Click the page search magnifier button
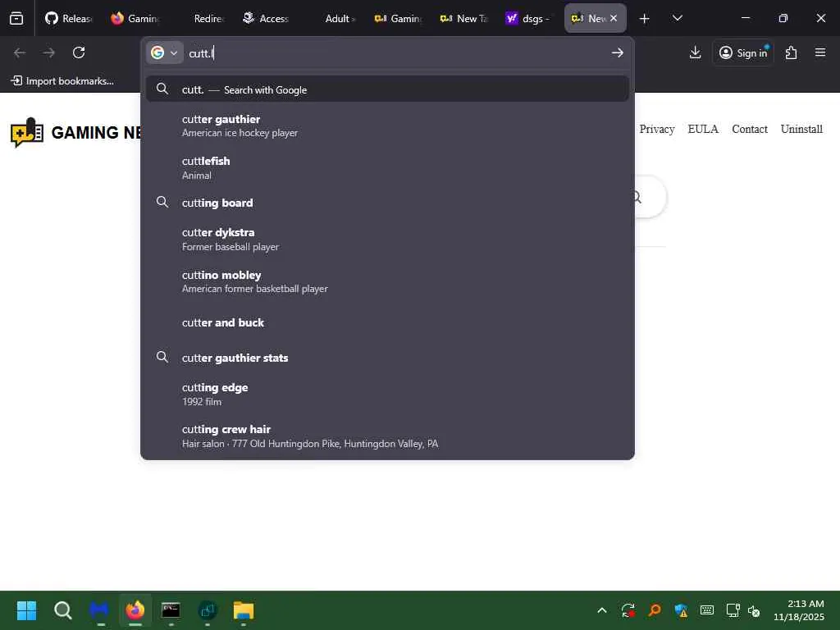This screenshot has width=840, height=630. [638, 197]
